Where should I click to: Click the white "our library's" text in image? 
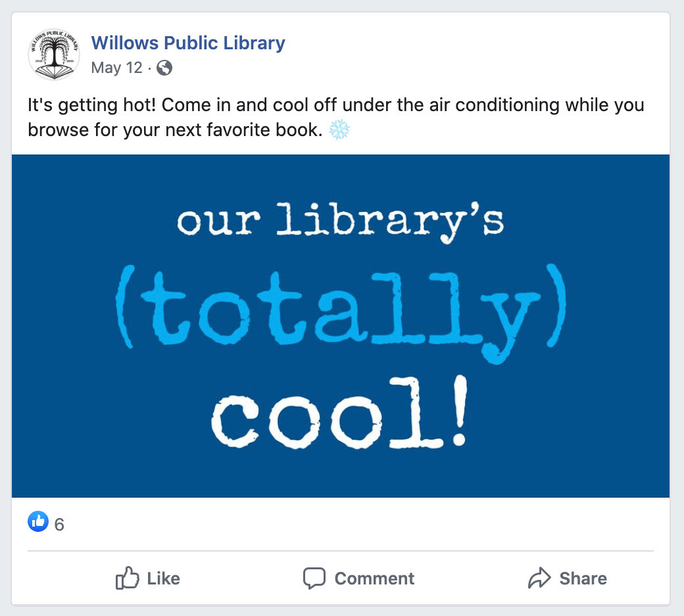tap(340, 222)
